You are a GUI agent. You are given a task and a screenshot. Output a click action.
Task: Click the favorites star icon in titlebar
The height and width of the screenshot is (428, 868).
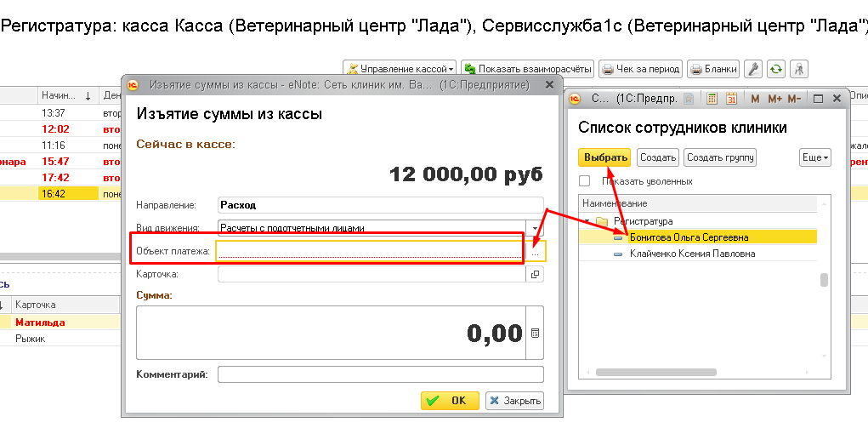[x=689, y=99]
